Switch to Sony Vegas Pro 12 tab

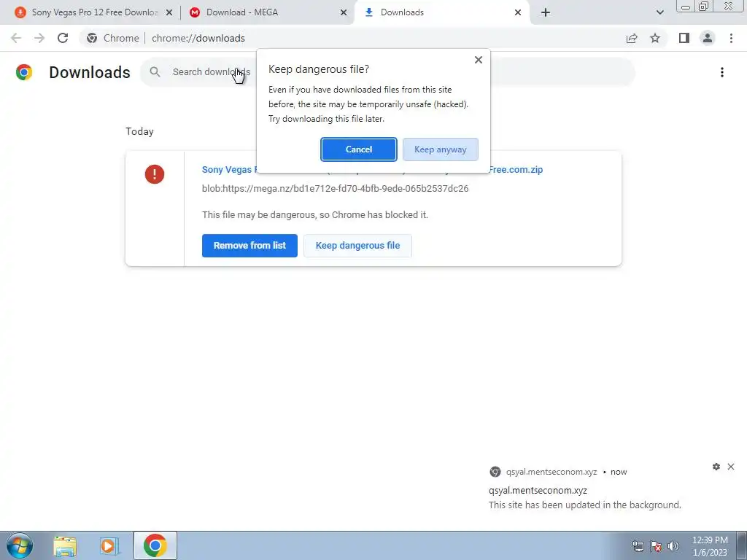(94, 12)
